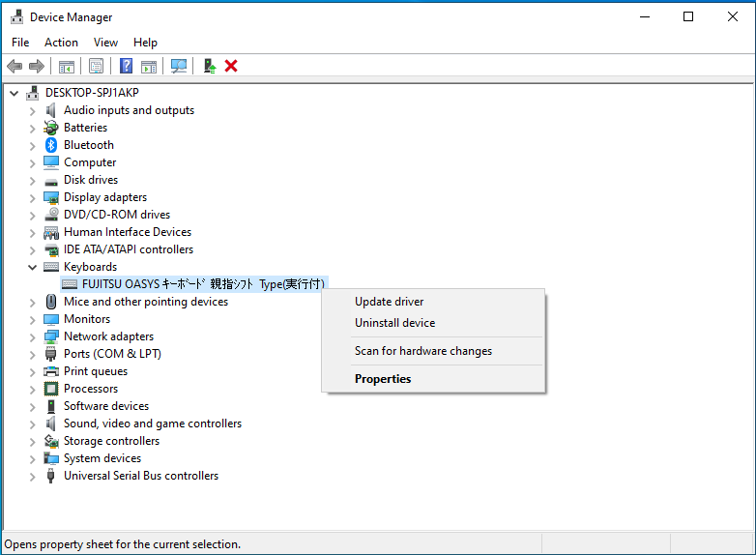Open the File menu
Viewport: 756px width, 555px height.
tap(20, 43)
